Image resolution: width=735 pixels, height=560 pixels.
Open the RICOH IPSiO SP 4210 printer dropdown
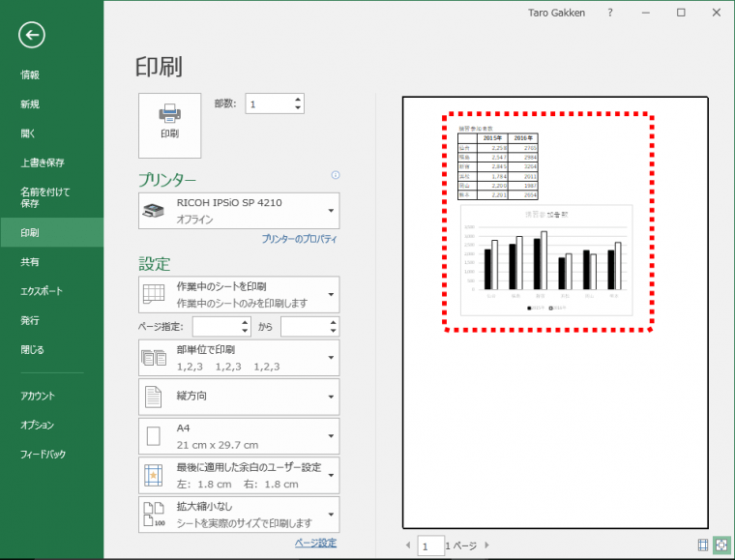239,211
